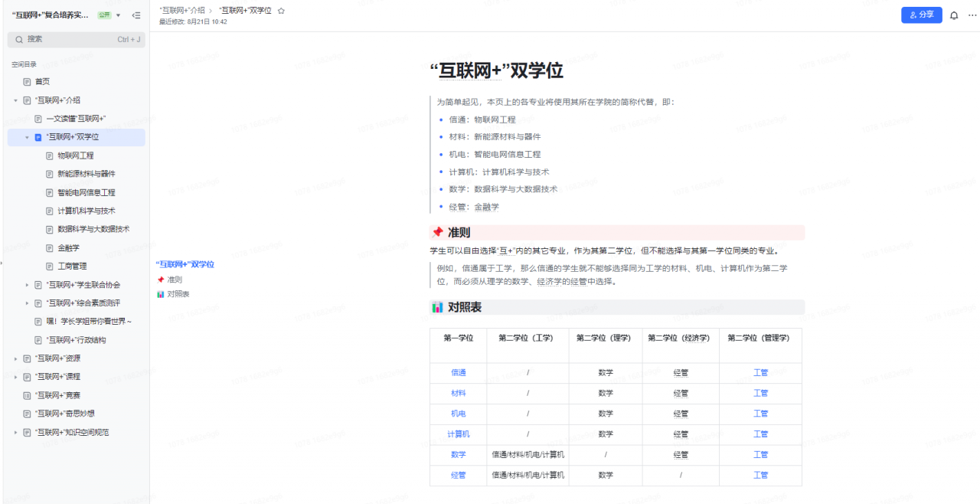The width and height of the screenshot is (980, 504).
Task: Star the "互联网+"双学位 page as favorite
Action: point(281,11)
